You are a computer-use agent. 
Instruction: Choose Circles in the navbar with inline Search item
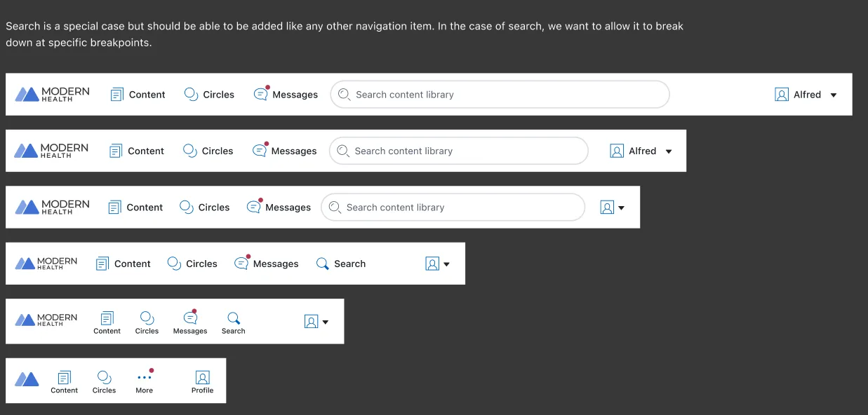(192, 264)
